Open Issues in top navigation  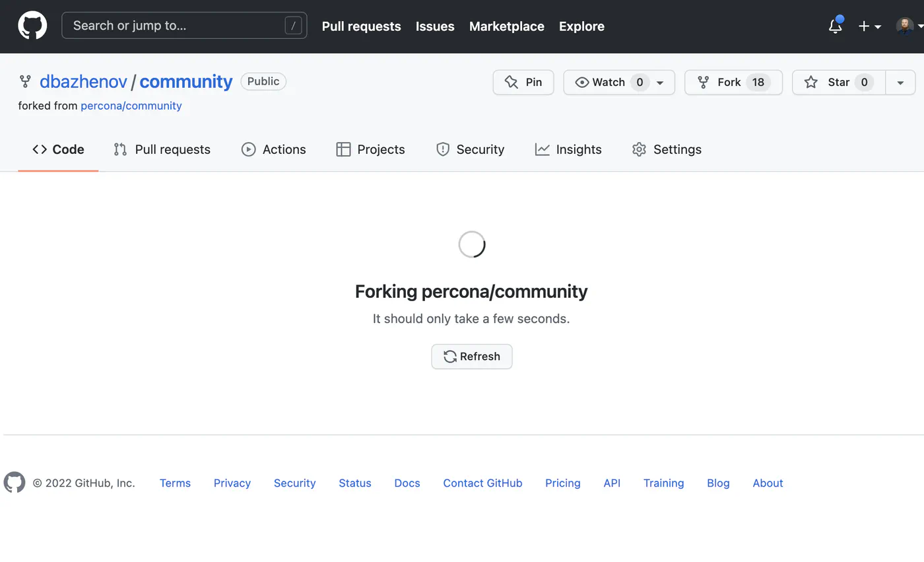[x=435, y=26]
